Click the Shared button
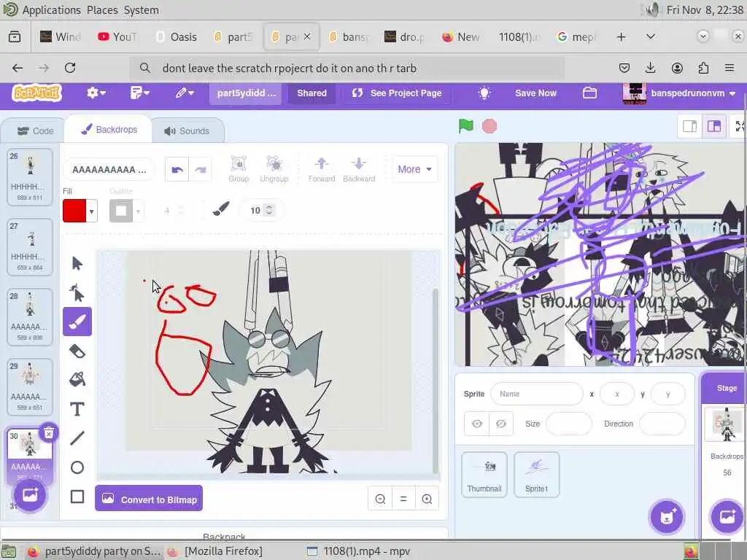 (311, 93)
